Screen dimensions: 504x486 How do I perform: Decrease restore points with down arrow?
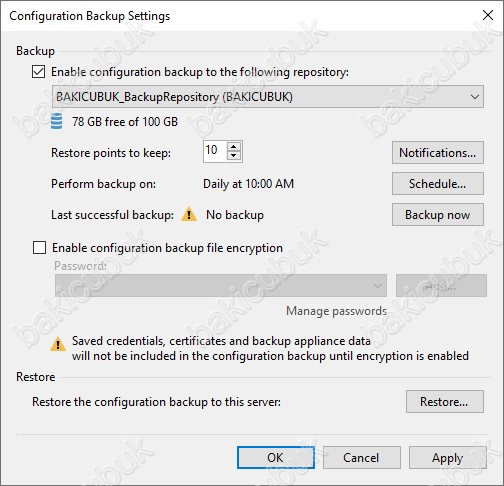click(234, 156)
